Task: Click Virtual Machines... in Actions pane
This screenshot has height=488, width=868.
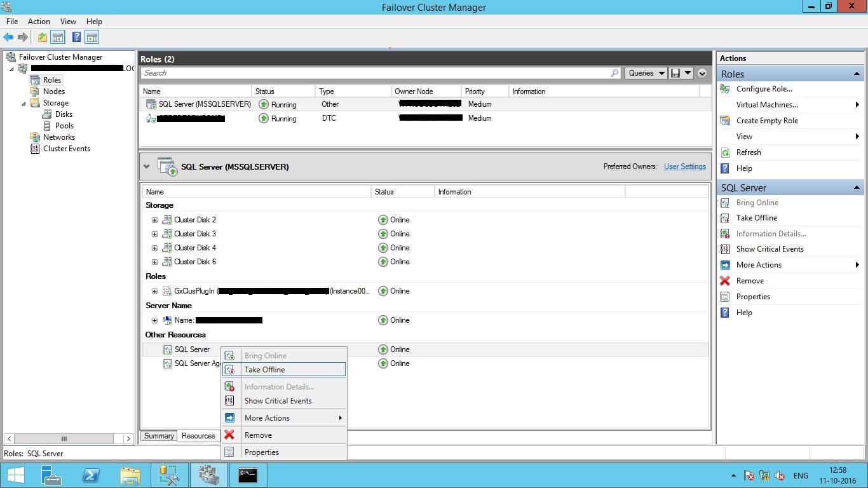Action: (x=767, y=105)
